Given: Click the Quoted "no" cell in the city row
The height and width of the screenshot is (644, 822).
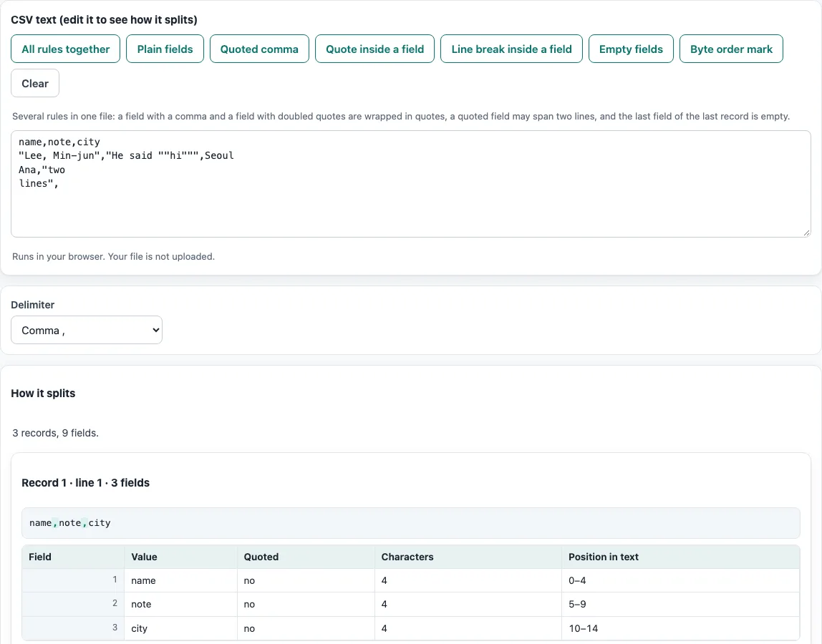Looking at the screenshot, I should point(306,628).
